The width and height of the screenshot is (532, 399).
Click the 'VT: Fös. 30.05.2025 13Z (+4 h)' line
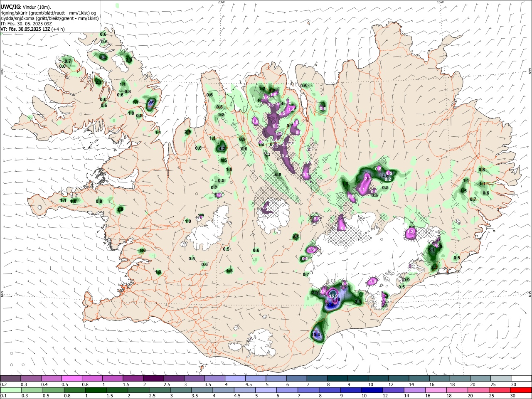(32, 29)
